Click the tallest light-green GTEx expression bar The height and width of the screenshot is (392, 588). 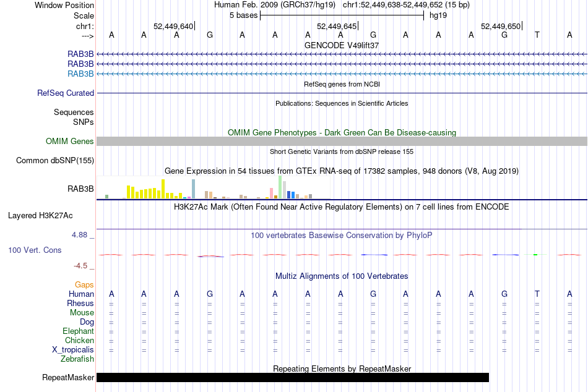tap(280, 187)
